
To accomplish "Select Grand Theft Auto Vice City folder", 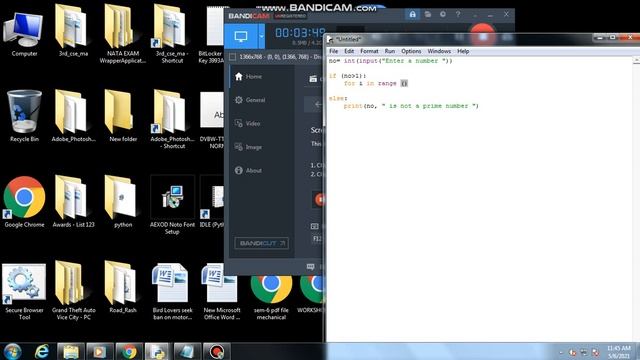I will coord(73,291).
